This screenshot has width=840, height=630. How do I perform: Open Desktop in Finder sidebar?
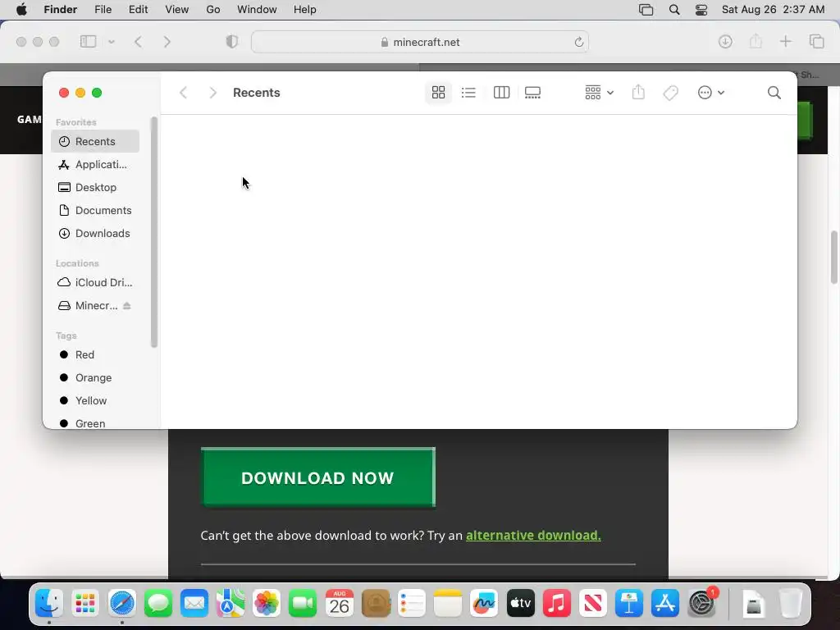(95, 188)
